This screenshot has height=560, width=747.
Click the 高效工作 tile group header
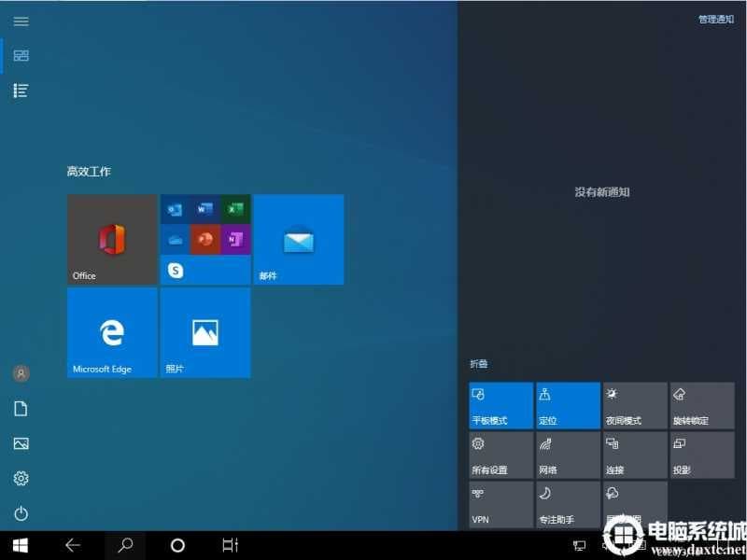pos(89,172)
